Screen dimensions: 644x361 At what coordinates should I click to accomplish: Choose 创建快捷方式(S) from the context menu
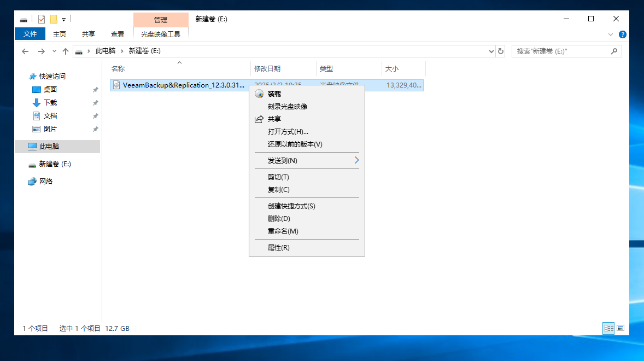point(307,206)
